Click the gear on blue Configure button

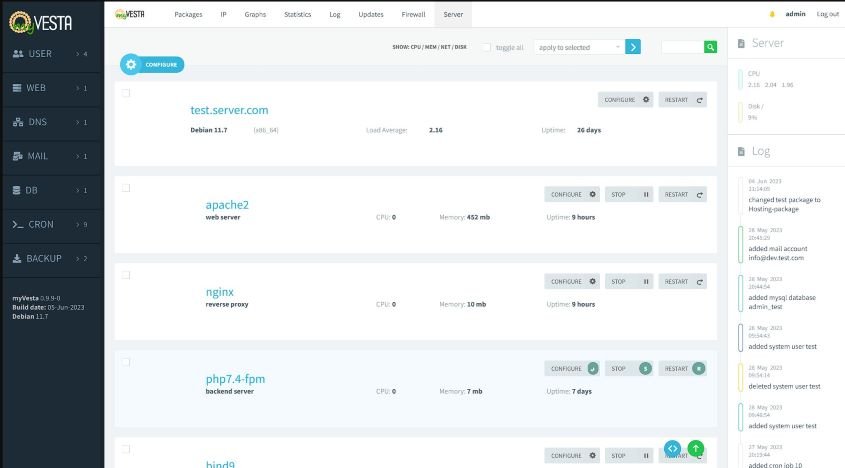click(x=131, y=65)
